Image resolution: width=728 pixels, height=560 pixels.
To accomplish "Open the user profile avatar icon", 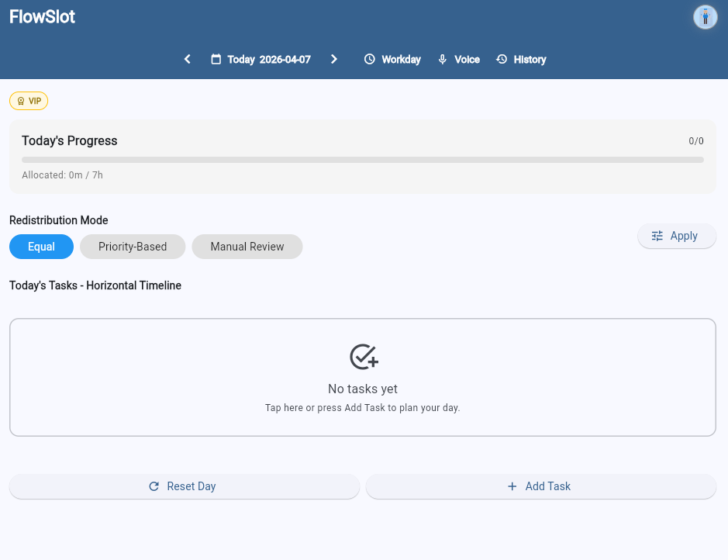I will coord(704,17).
